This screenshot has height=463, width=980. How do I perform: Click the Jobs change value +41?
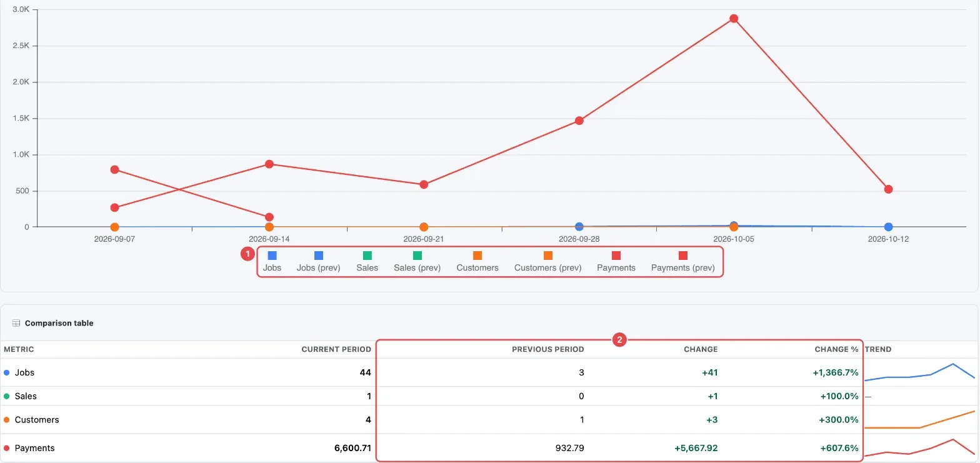[x=710, y=372]
